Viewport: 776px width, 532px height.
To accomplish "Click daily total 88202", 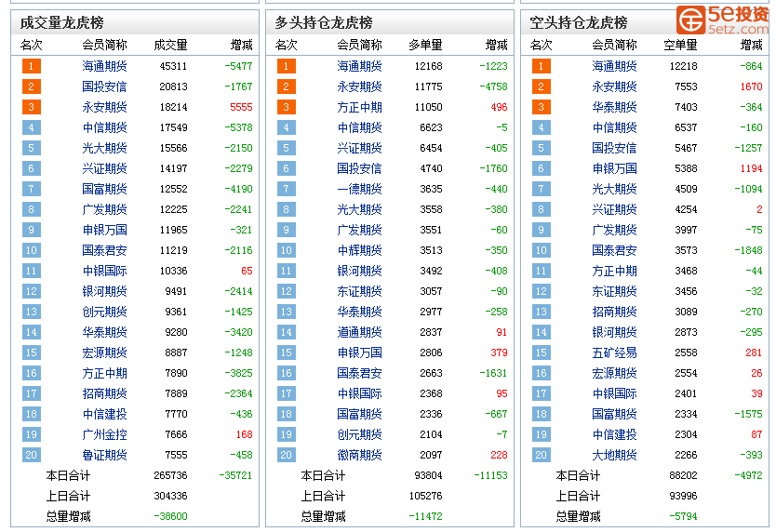I will pos(684,475).
